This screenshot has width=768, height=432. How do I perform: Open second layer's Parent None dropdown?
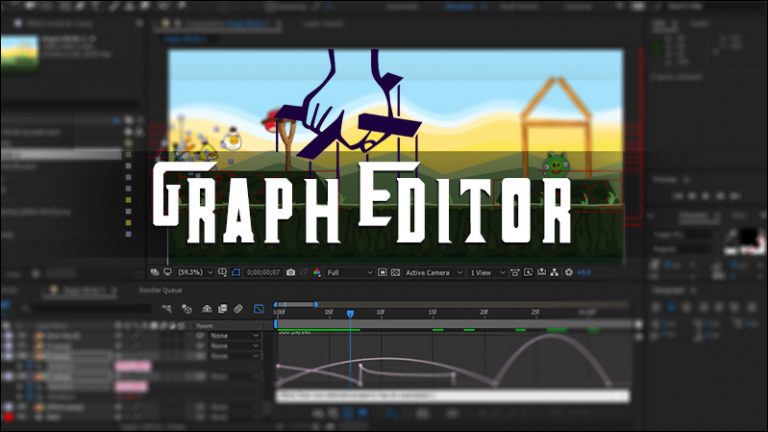tap(235, 346)
